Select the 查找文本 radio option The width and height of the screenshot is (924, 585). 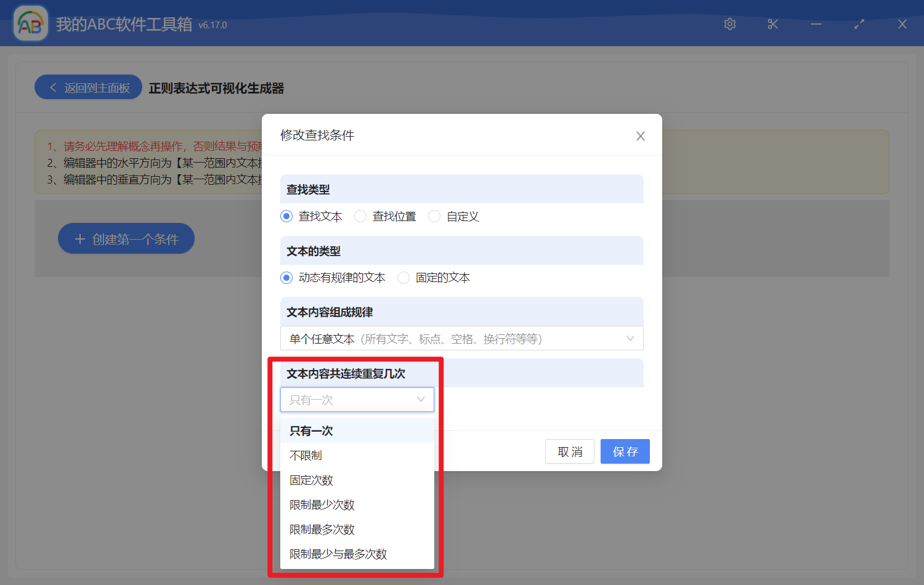click(x=286, y=216)
